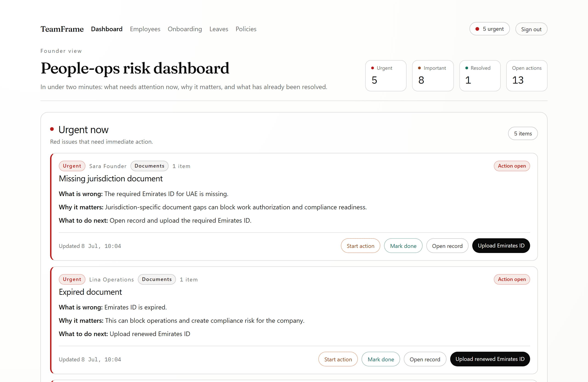Click Action open badge on Missing jurisdiction card

(x=512, y=166)
